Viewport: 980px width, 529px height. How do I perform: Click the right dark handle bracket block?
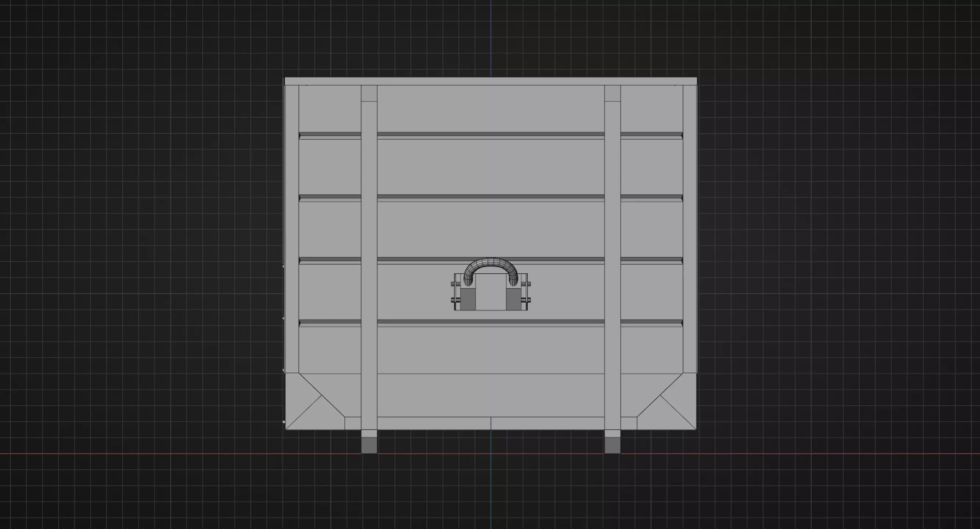tap(514, 299)
